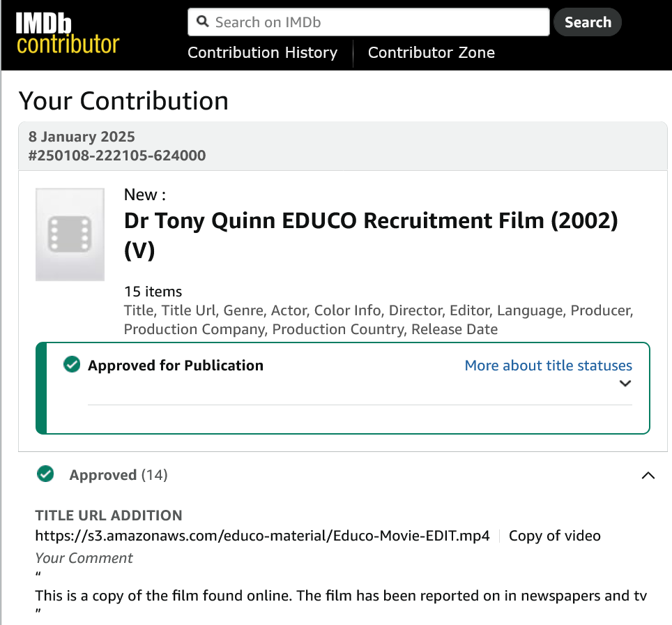Viewport: 672px width, 625px height.
Task: Click the green check beside Approved (14)
Action: point(45,475)
